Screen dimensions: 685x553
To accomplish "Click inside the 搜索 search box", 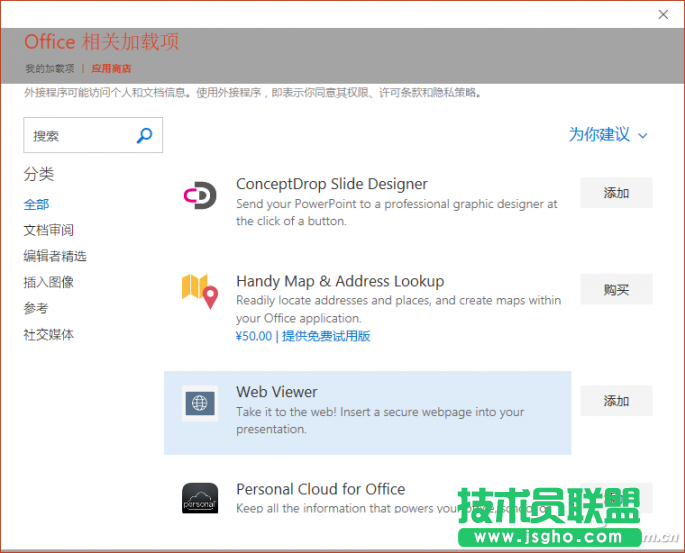I will point(80,136).
